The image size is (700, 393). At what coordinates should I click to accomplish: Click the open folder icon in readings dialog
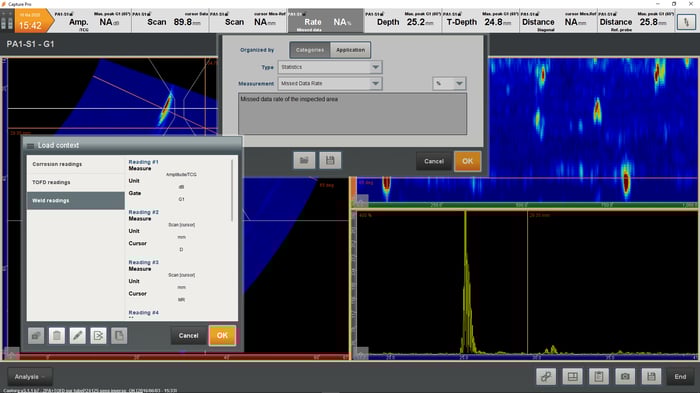click(x=304, y=160)
